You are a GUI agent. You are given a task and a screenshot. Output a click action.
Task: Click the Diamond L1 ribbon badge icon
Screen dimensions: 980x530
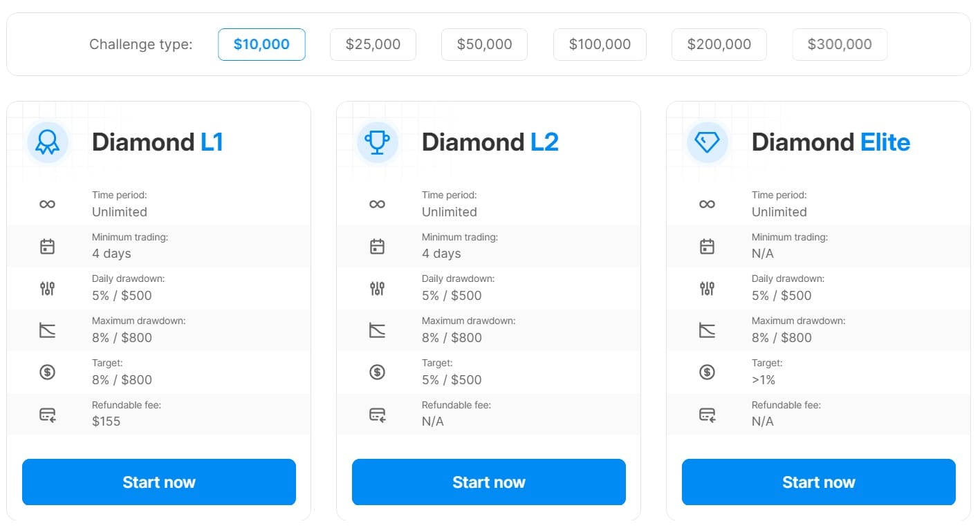(47, 142)
